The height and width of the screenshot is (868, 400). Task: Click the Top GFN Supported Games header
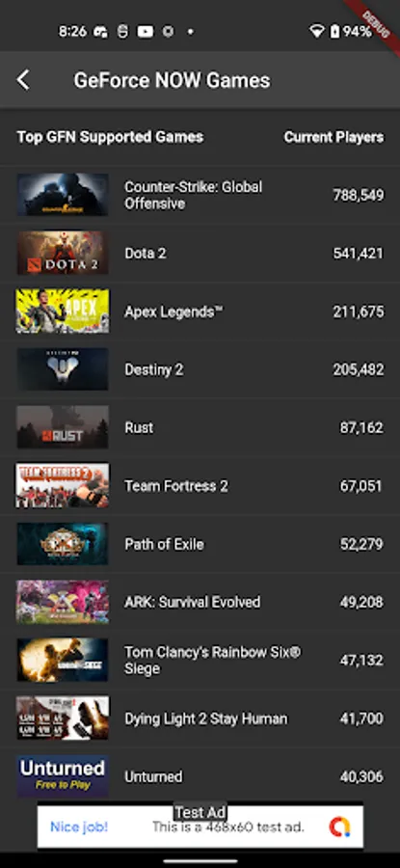pos(110,137)
